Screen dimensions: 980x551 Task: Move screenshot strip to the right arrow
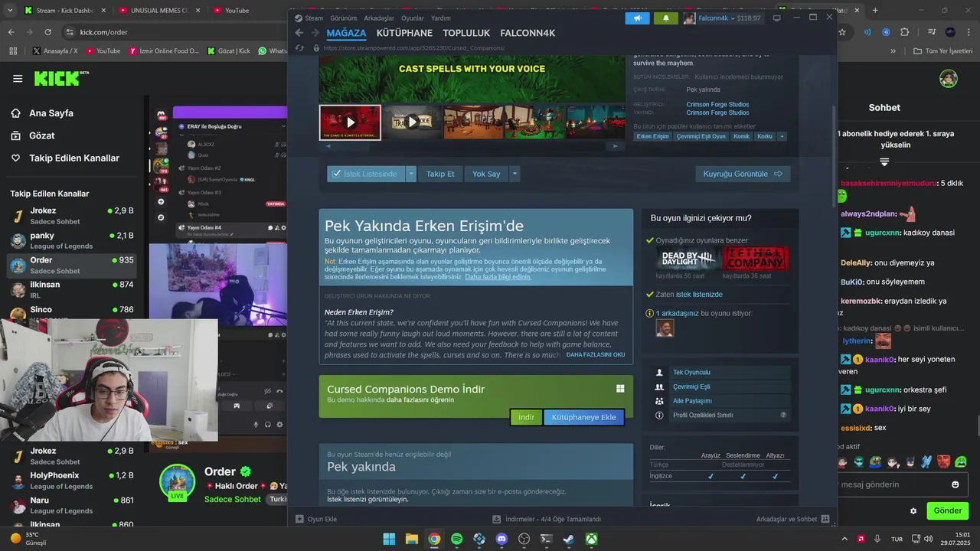point(615,146)
